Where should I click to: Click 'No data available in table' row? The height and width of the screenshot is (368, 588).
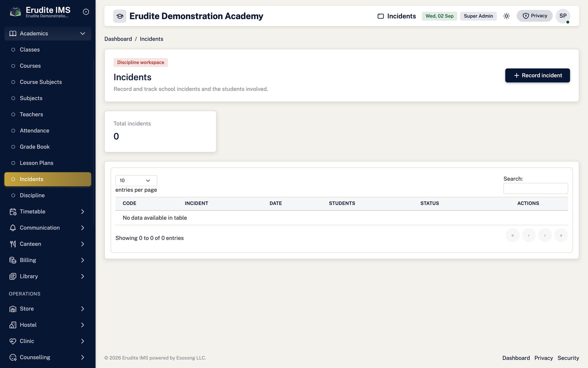(342, 218)
